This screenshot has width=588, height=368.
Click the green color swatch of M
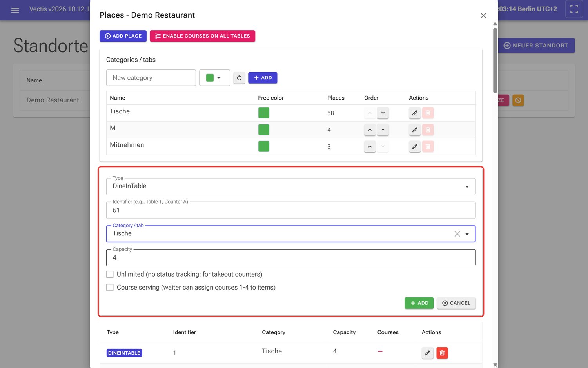pos(264,130)
